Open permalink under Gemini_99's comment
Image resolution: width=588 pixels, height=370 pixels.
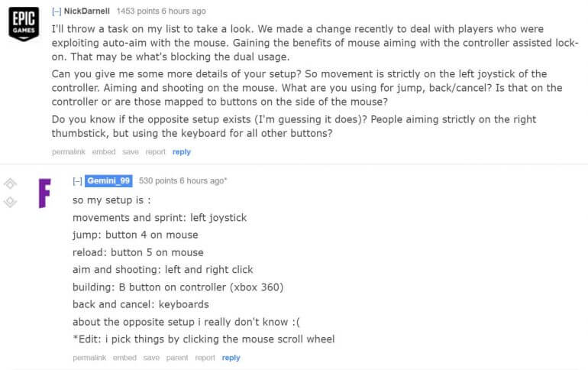point(89,358)
